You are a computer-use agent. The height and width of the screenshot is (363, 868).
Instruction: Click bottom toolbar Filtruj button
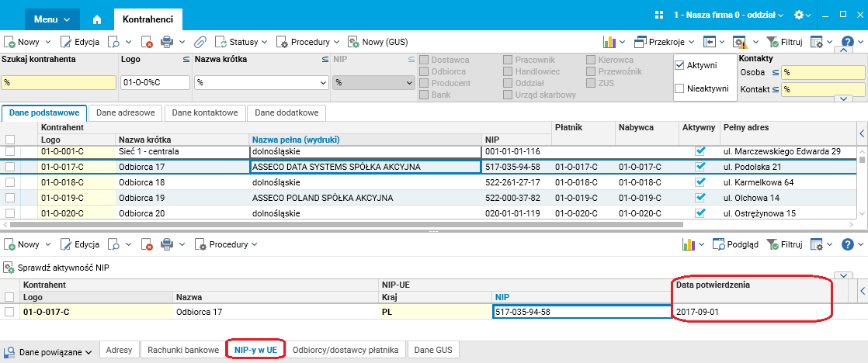(x=785, y=244)
